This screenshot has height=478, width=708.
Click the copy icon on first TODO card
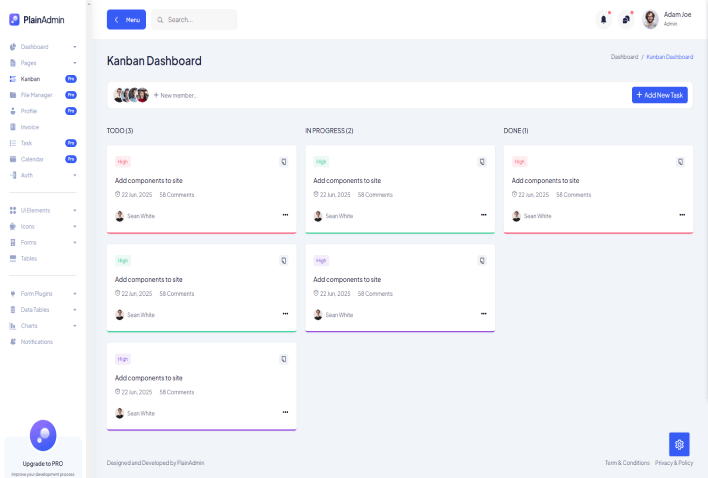click(x=284, y=161)
